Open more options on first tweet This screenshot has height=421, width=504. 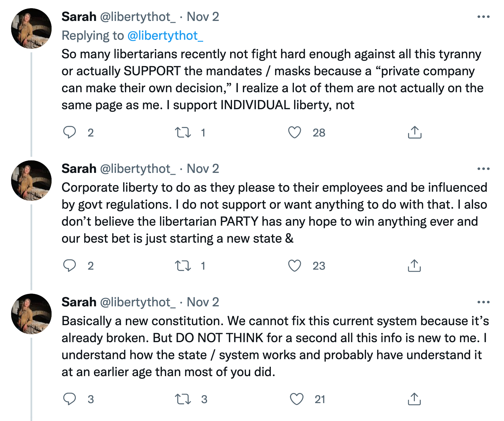click(x=483, y=17)
